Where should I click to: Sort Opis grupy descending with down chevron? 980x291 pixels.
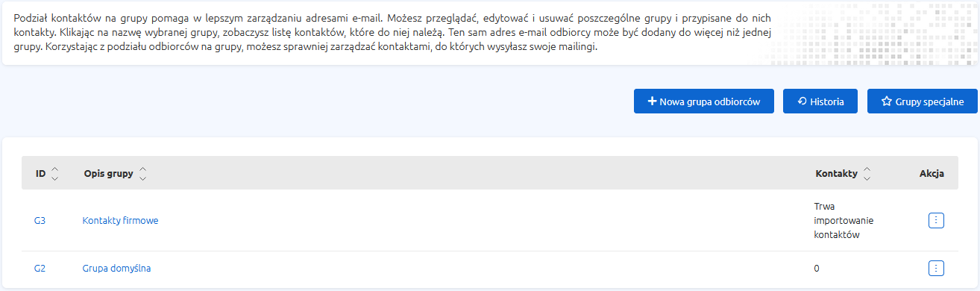[x=142, y=178]
